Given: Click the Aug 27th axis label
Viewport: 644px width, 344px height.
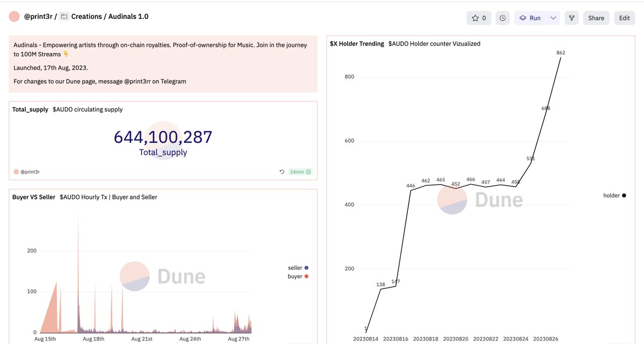Looking at the screenshot, I should 239,339.
